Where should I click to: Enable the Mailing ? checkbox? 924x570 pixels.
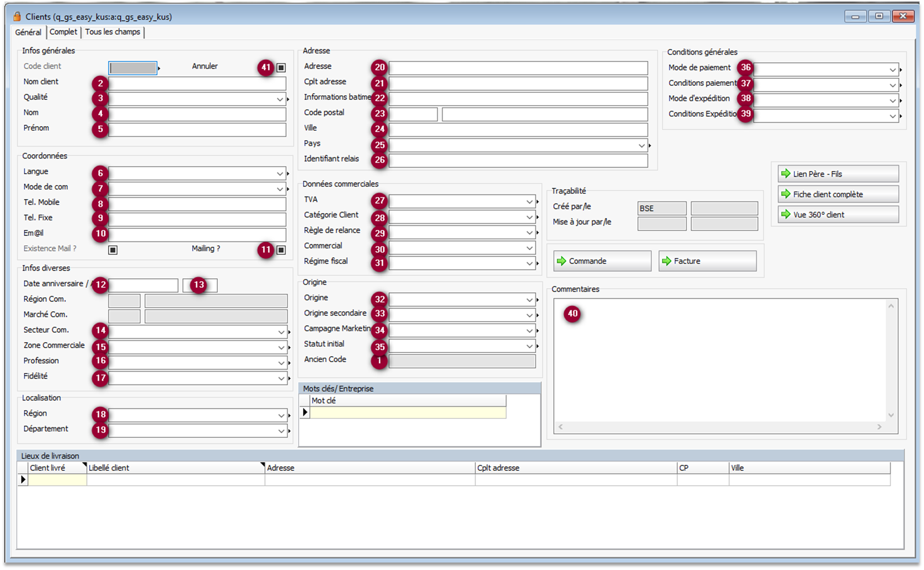pyautogui.click(x=281, y=250)
